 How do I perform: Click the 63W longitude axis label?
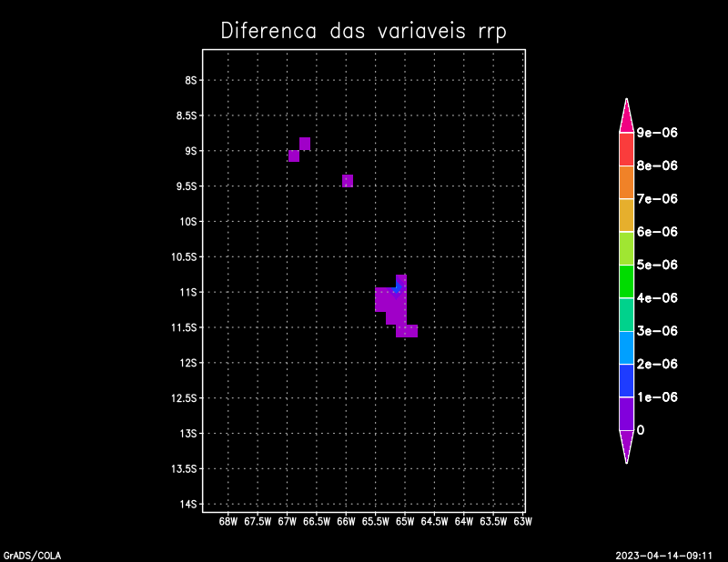(522, 522)
